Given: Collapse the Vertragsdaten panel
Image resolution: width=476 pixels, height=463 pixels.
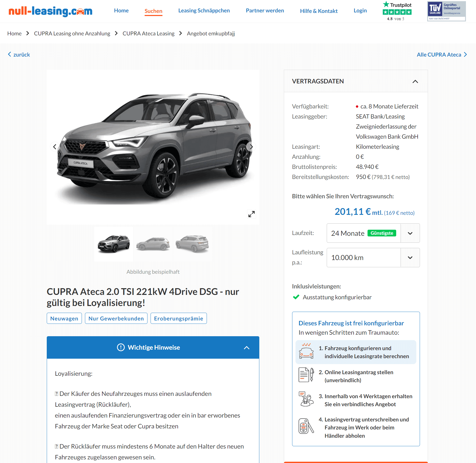Looking at the screenshot, I should (x=415, y=81).
